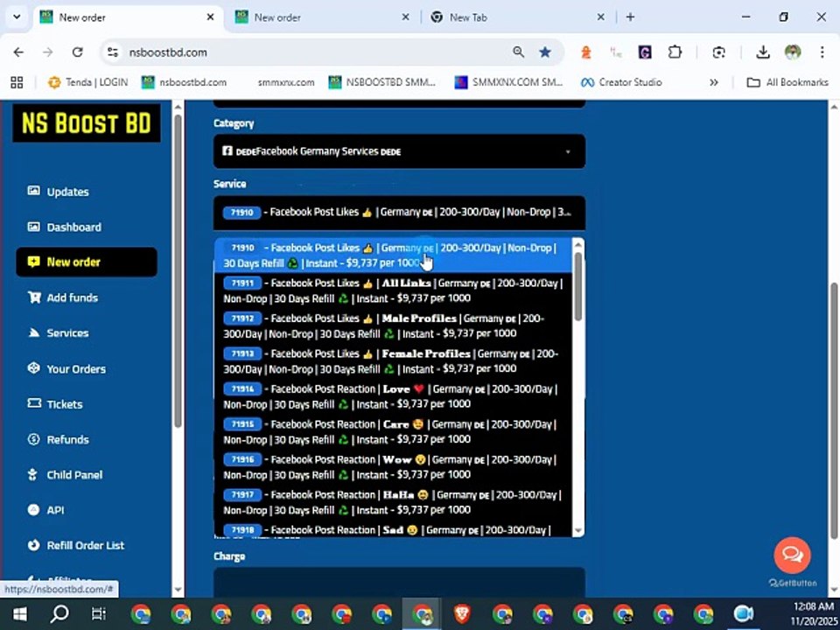
Task: Open the Chrome three-dot menu
Action: [x=822, y=52]
